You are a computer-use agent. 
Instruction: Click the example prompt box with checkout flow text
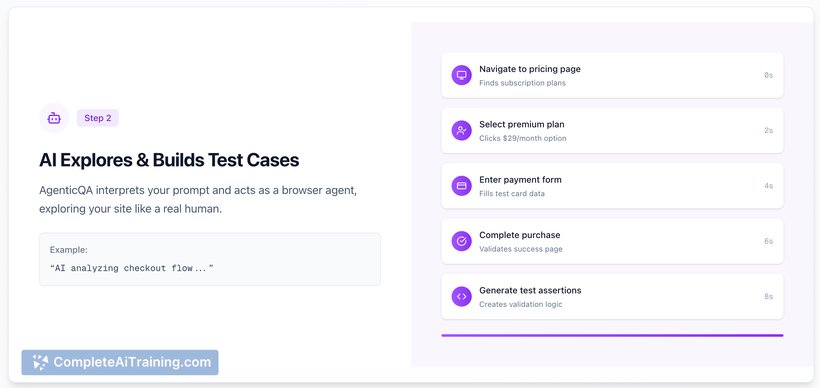pyautogui.click(x=210, y=259)
